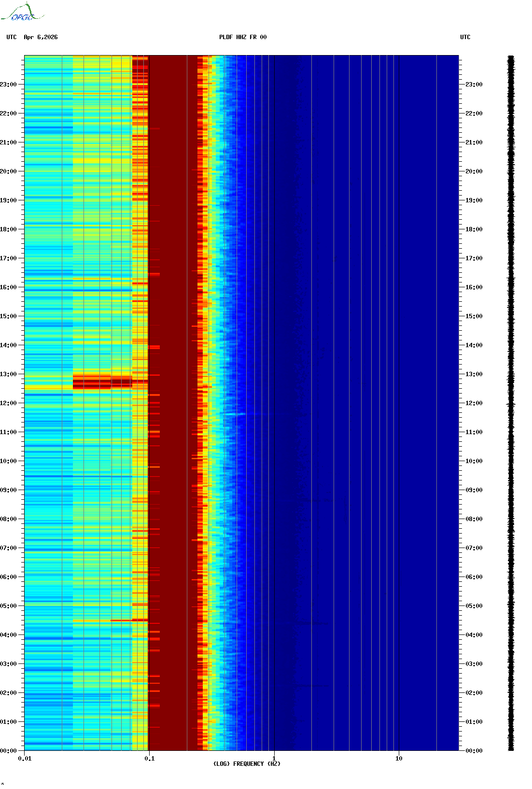Click the top-right UTC label
532x789 pixels.
point(465,37)
